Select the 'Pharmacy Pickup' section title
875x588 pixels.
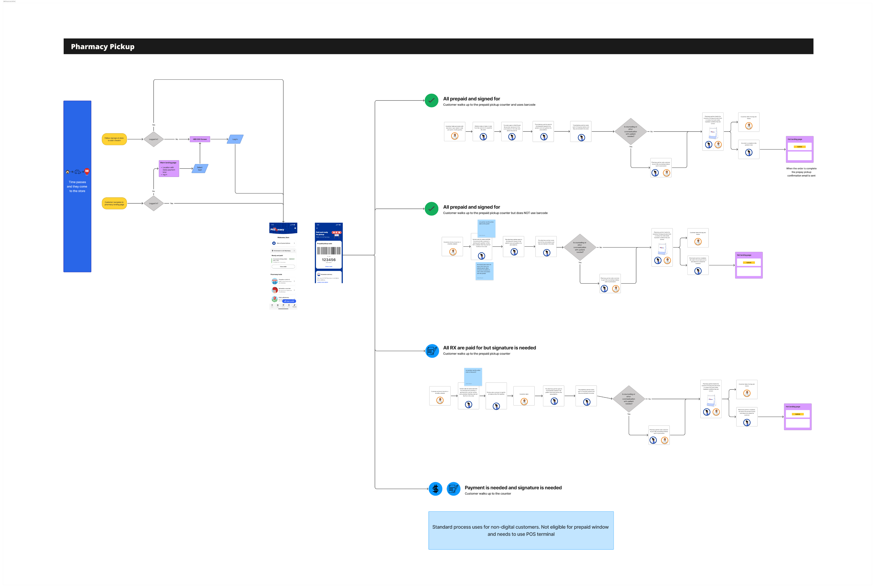tap(102, 47)
